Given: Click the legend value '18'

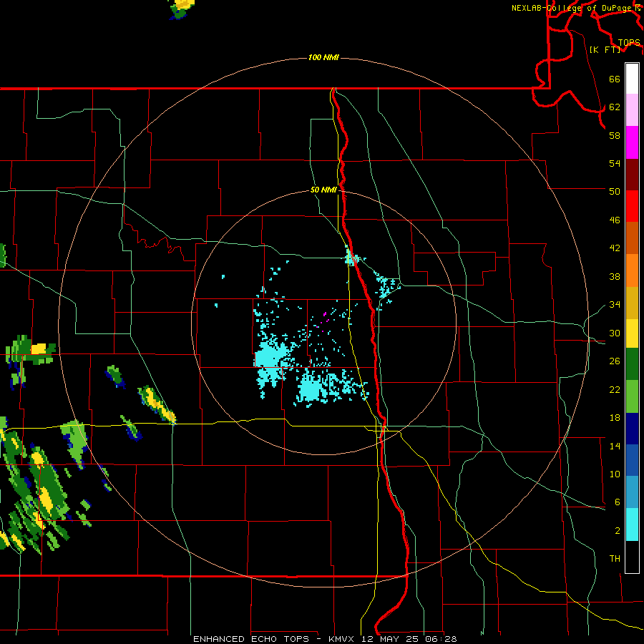Looking at the screenshot, I should point(615,418).
